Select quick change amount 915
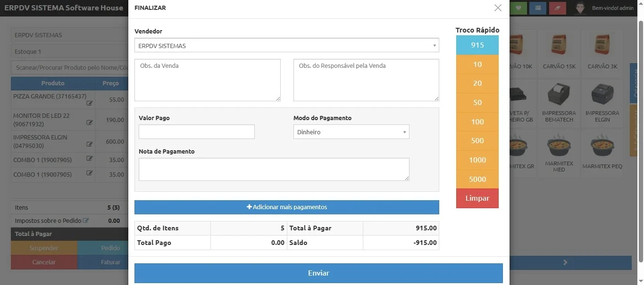Screen dimensions: 644x285 (477, 45)
